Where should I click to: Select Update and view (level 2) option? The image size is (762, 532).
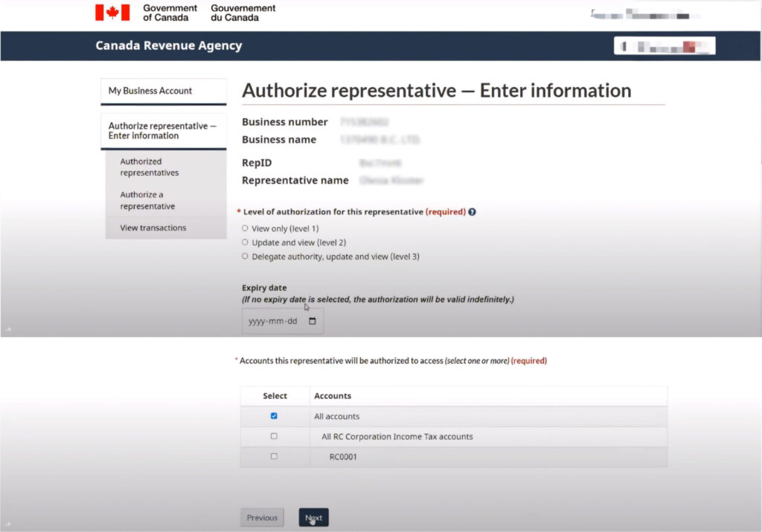coord(245,243)
